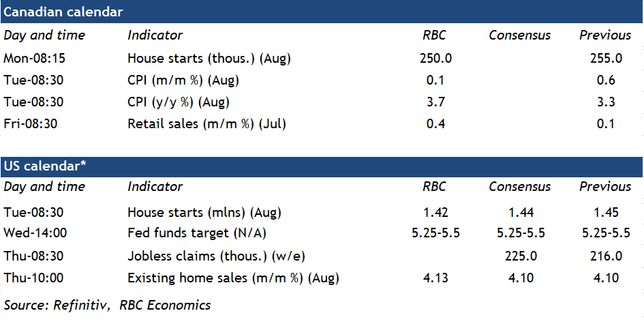Click Retail sales (m/m %) (Jul) row label
The height and width of the screenshot is (326, 644).
[206, 123]
